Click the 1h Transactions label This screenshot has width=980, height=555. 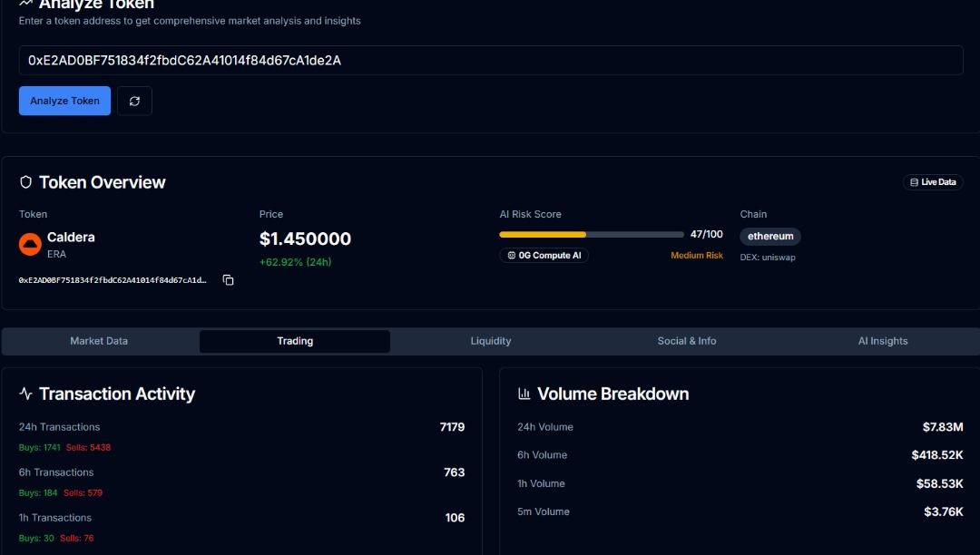(55, 518)
